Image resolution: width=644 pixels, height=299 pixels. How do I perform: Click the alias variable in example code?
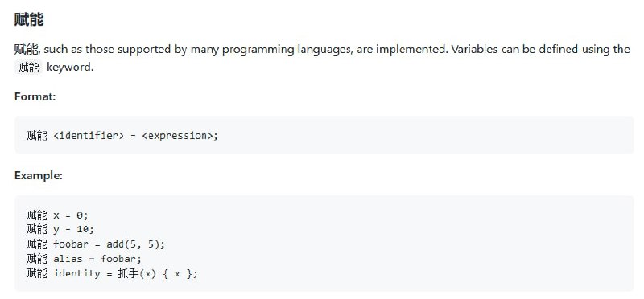coord(68,259)
